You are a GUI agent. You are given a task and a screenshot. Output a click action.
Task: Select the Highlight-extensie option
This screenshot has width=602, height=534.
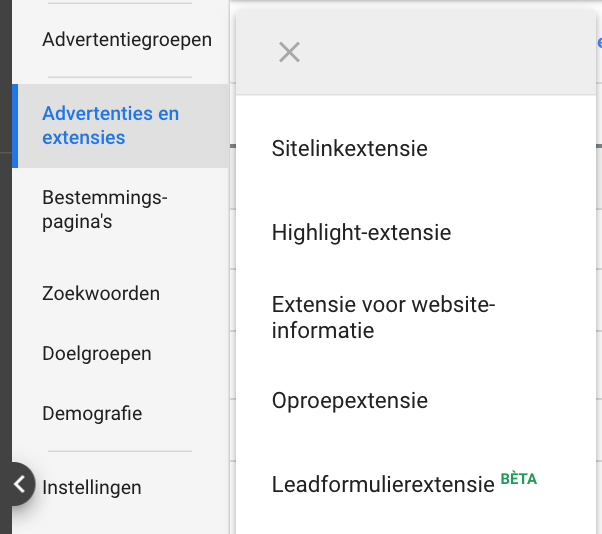(x=361, y=233)
